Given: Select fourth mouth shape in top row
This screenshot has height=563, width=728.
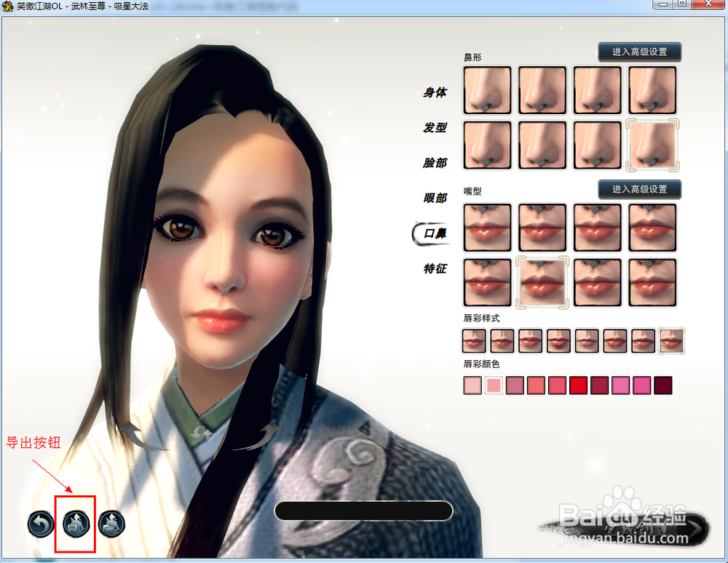Looking at the screenshot, I should pyautogui.click(x=652, y=227).
